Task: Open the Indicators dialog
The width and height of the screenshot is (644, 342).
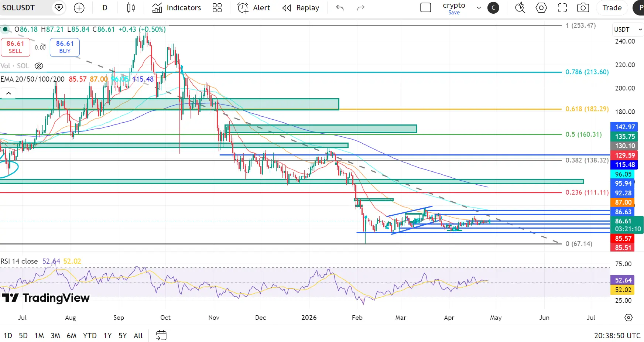Action: (177, 8)
